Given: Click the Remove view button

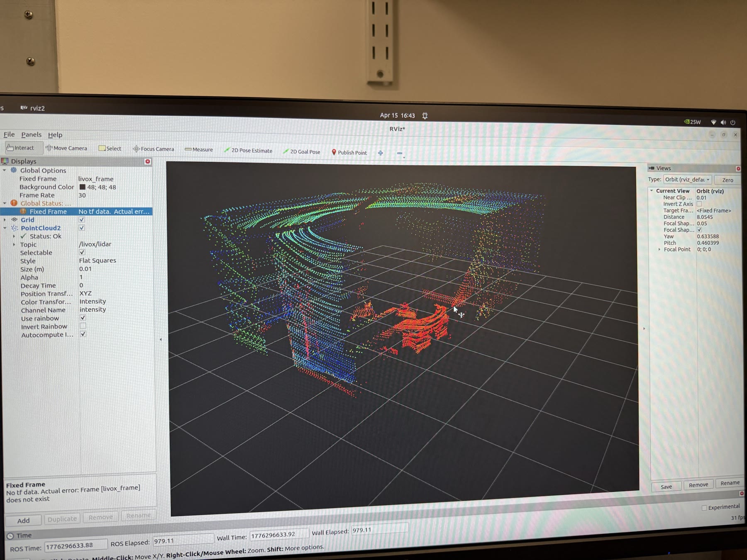Looking at the screenshot, I should click(698, 485).
